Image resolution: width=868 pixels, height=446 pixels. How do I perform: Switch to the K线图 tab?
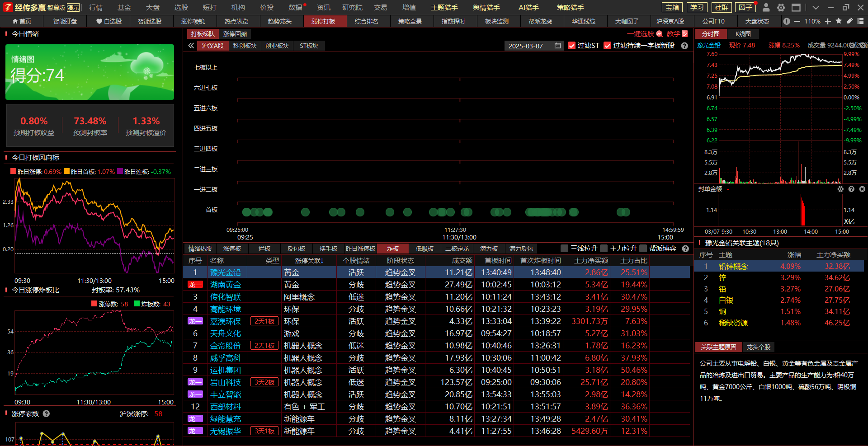point(743,34)
